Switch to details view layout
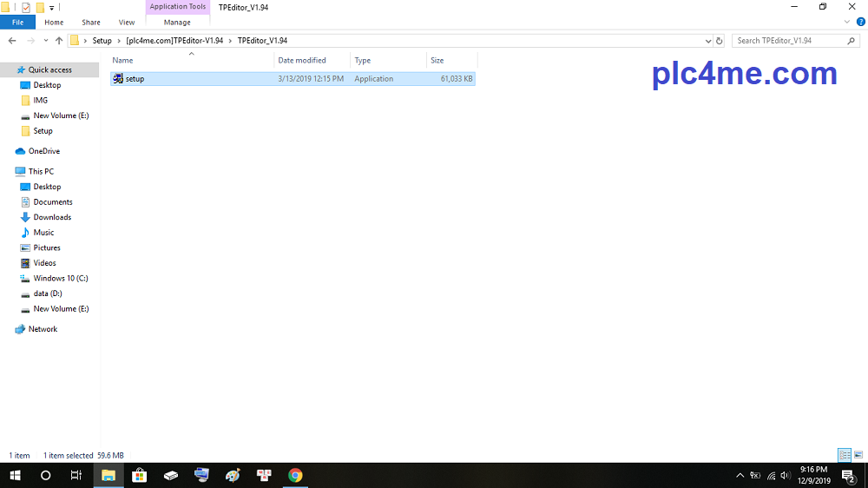The height and width of the screenshot is (488, 868). point(845,455)
